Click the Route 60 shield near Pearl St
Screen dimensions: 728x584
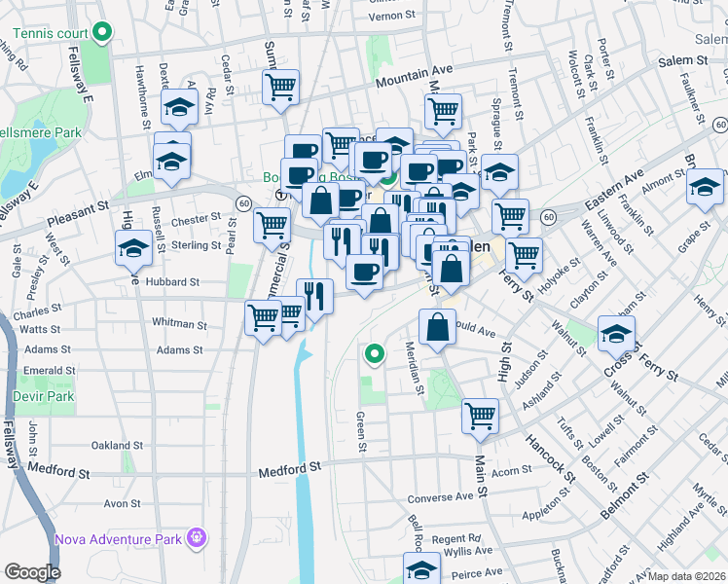click(243, 202)
